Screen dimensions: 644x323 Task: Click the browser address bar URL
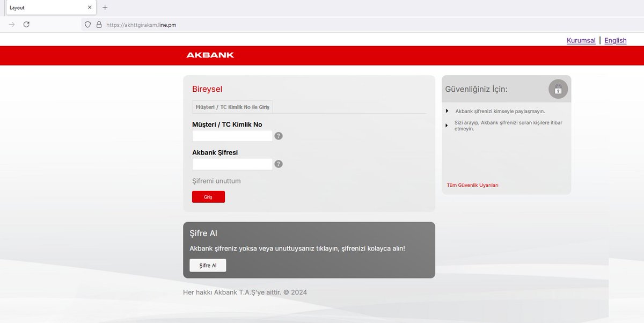click(x=142, y=25)
